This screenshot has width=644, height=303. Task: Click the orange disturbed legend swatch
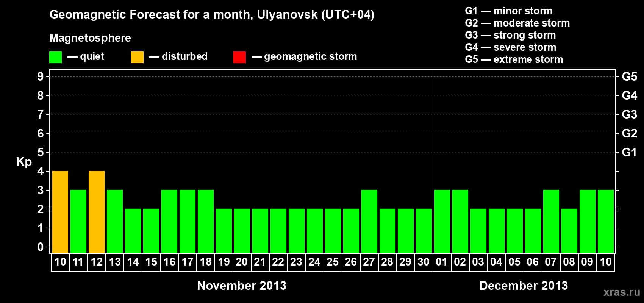pos(137,57)
